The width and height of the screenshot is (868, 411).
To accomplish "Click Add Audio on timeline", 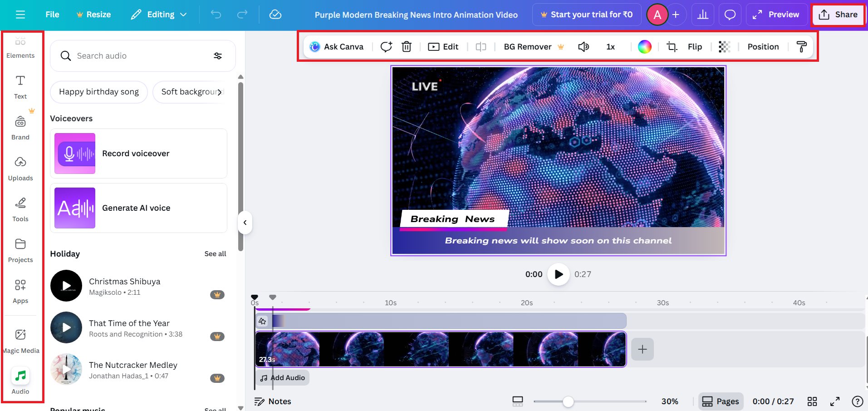I will point(283,378).
